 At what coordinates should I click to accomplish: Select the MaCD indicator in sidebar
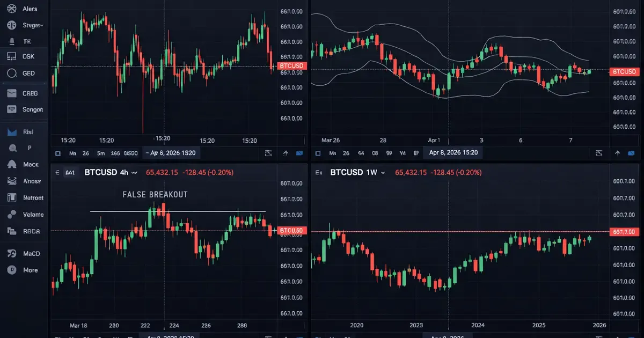(x=24, y=254)
